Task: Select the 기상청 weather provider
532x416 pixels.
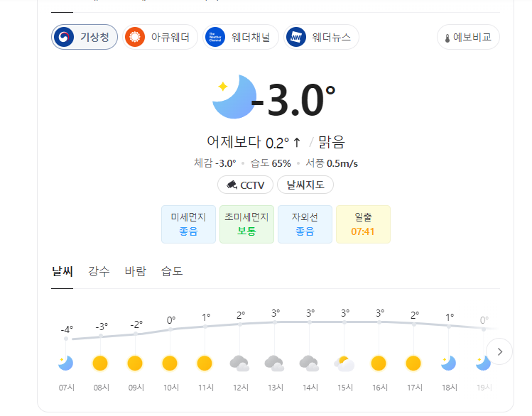Action: pos(85,37)
